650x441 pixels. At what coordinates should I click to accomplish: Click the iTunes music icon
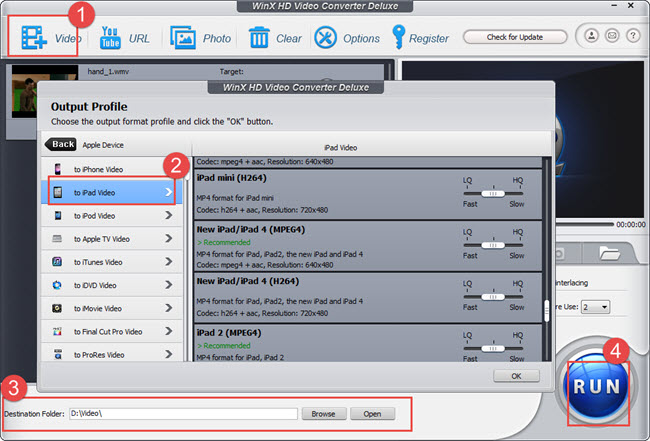(x=57, y=262)
